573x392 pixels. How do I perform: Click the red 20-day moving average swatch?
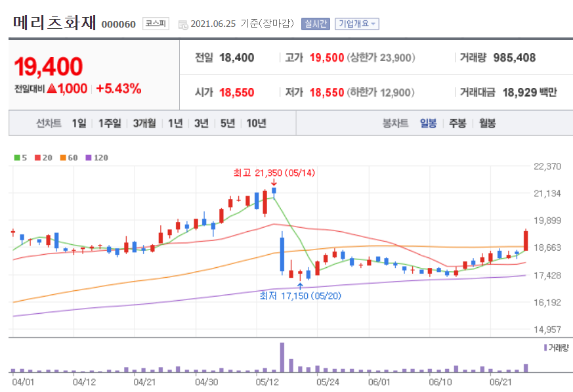pyautogui.click(x=37, y=158)
